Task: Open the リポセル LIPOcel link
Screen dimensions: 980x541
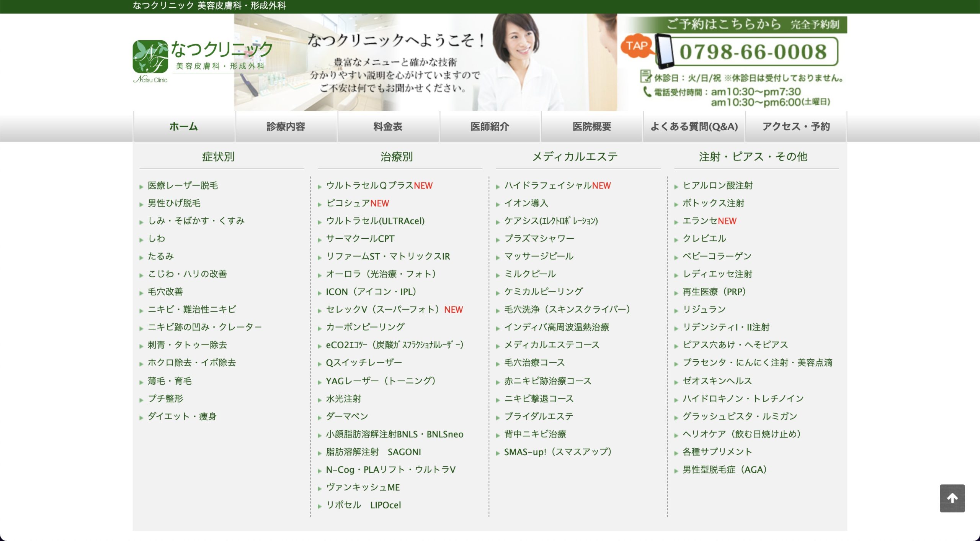Action: click(x=363, y=505)
